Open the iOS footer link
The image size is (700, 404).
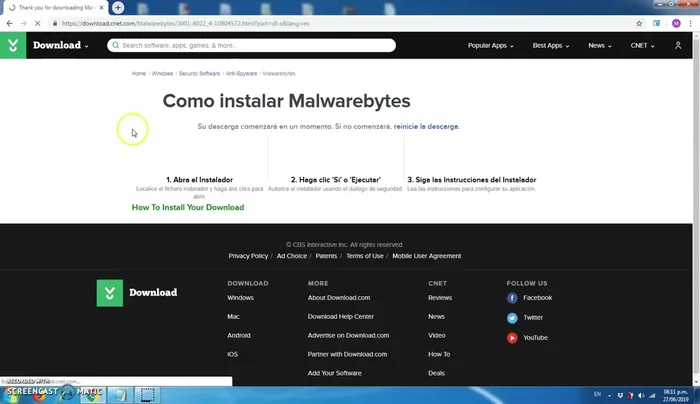pos(232,354)
